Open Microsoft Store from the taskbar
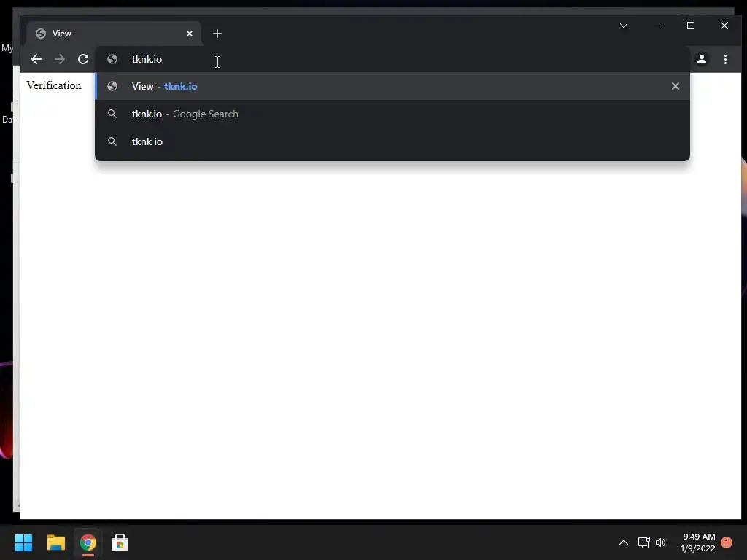This screenshot has width=747, height=560. pos(120,542)
